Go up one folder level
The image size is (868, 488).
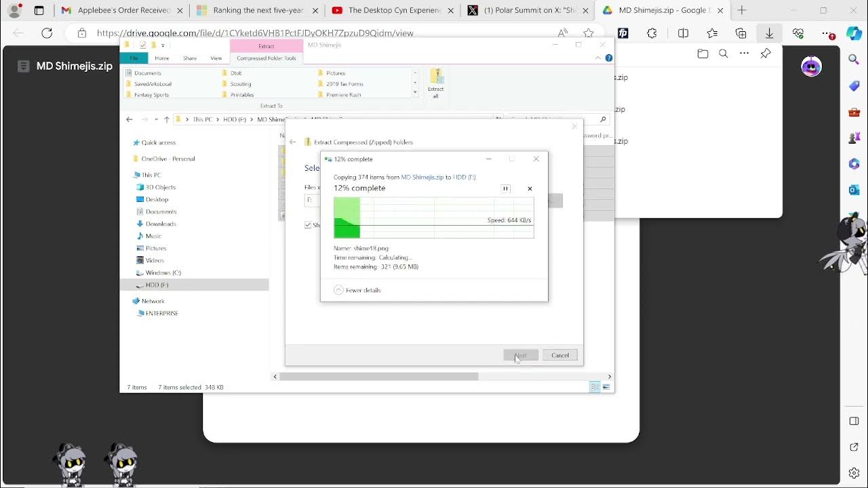(x=167, y=119)
